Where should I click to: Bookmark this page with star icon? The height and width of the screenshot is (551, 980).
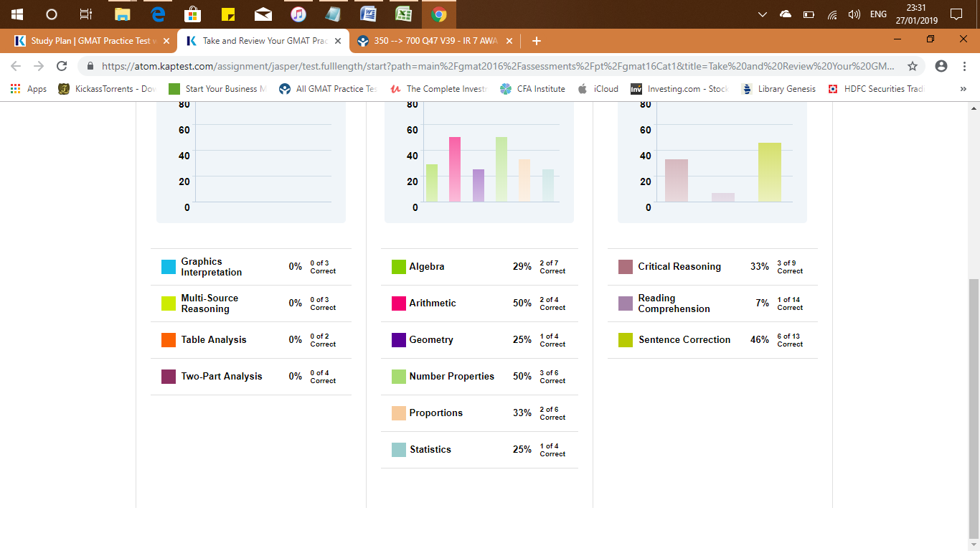(x=913, y=66)
